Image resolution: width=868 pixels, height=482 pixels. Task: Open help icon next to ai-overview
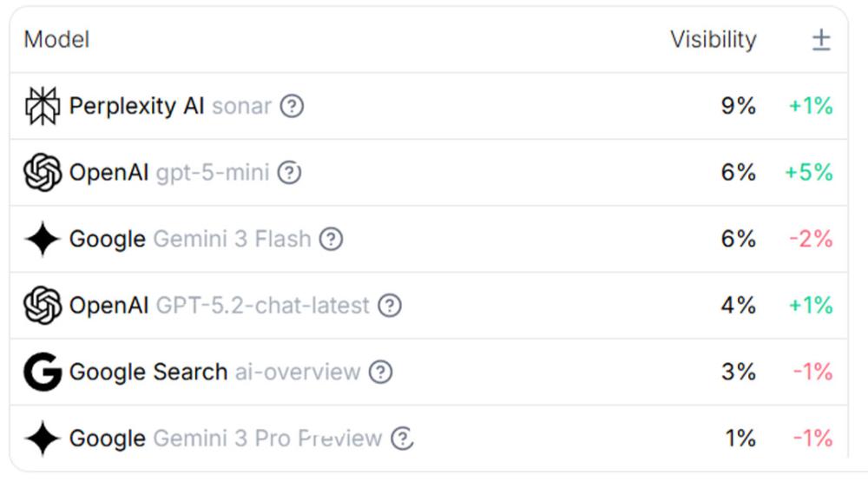pyautogui.click(x=380, y=372)
